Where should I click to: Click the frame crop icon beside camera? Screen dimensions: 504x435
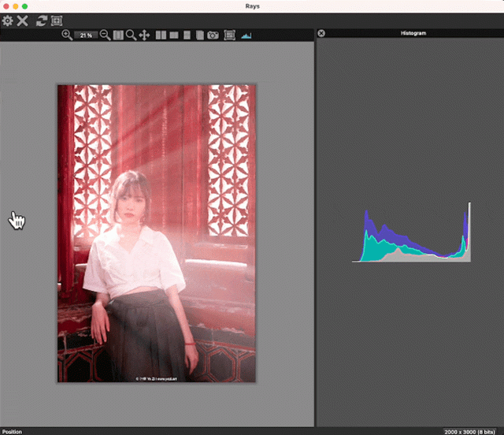[229, 35]
